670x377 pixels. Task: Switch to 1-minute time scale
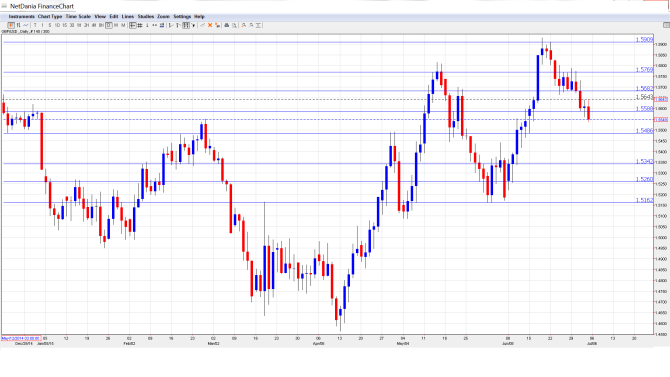42,25
